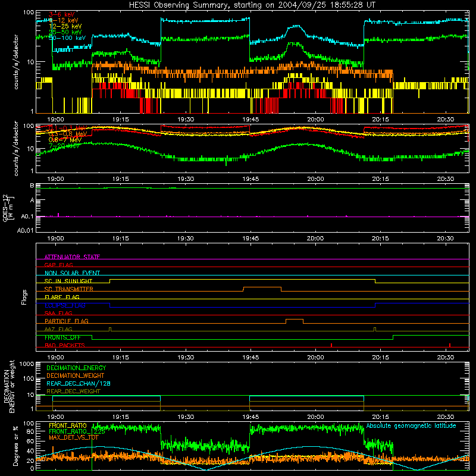Click the A0.1 tick label on GOES plot
The width and height of the screenshot is (476, 476).
point(27,217)
